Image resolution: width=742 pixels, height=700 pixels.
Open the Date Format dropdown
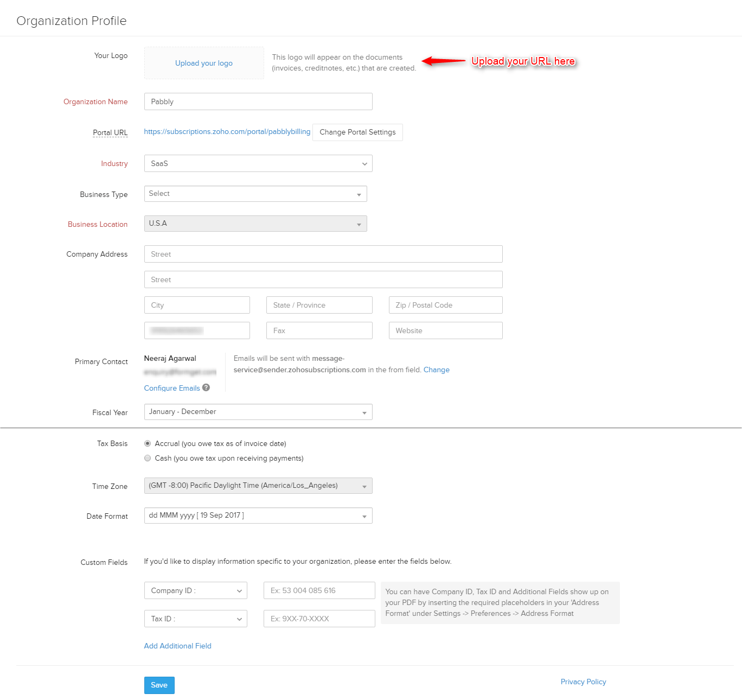tap(258, 516)
